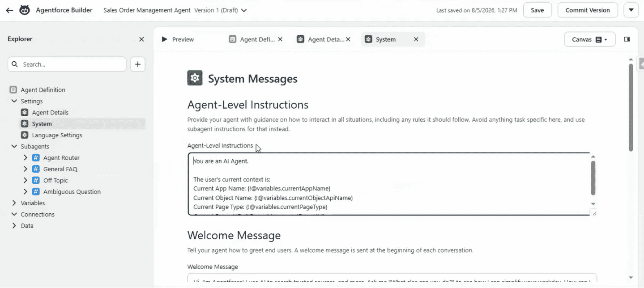Click the Ambiguous Question hash icon

(x=36, y=192)
